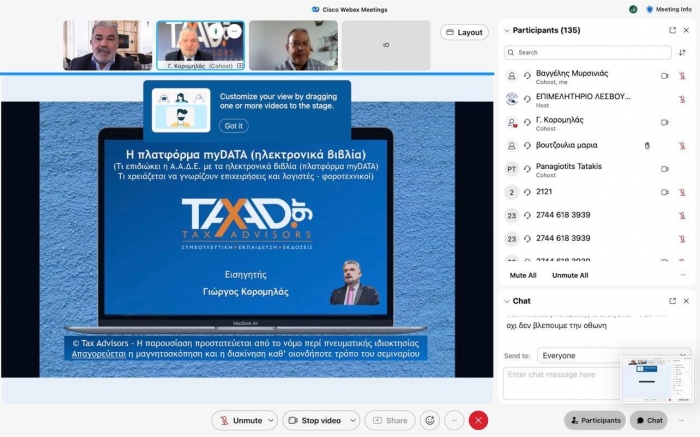Sort the participants list
Screen dimensions: 700x437
[x=683, y=52]
